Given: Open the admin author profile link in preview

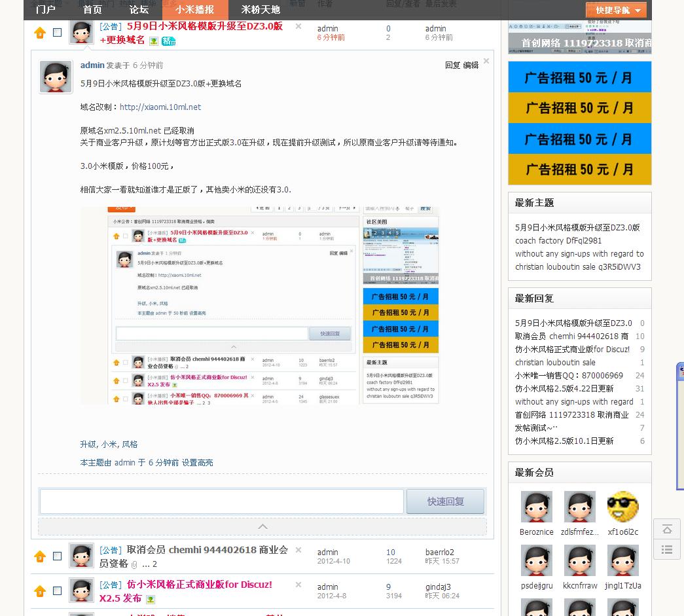Looking at the screenshot, I should [92, 65].
